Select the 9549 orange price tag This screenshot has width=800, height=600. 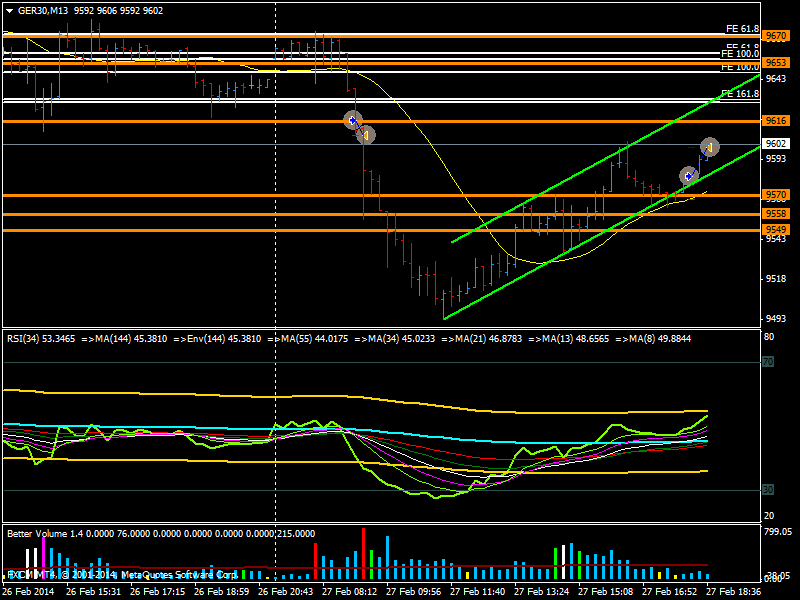tap(776, 230)
